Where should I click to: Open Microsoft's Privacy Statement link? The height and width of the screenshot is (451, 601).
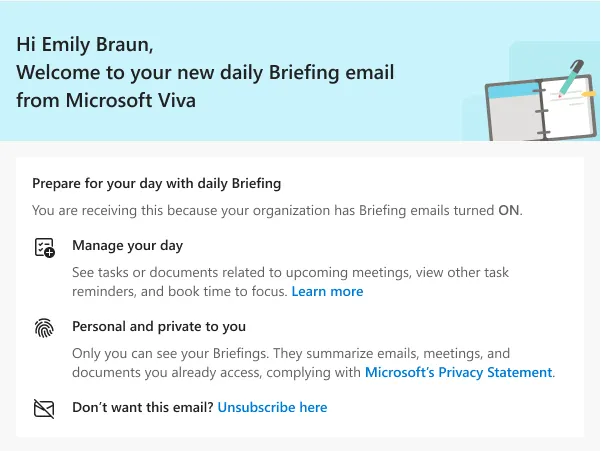tap(458, 372)
